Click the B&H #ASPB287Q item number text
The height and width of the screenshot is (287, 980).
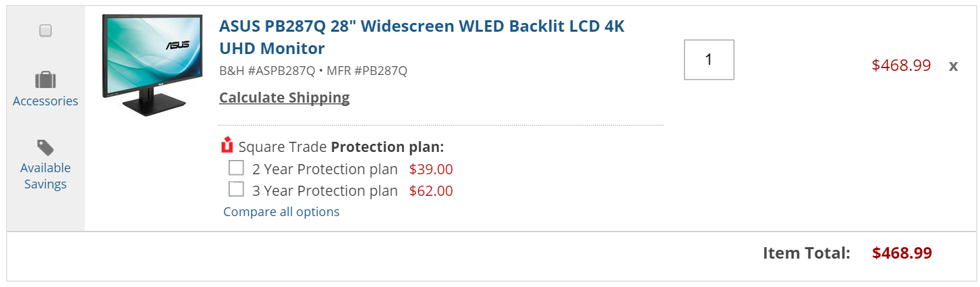click(x=267, y=70)
